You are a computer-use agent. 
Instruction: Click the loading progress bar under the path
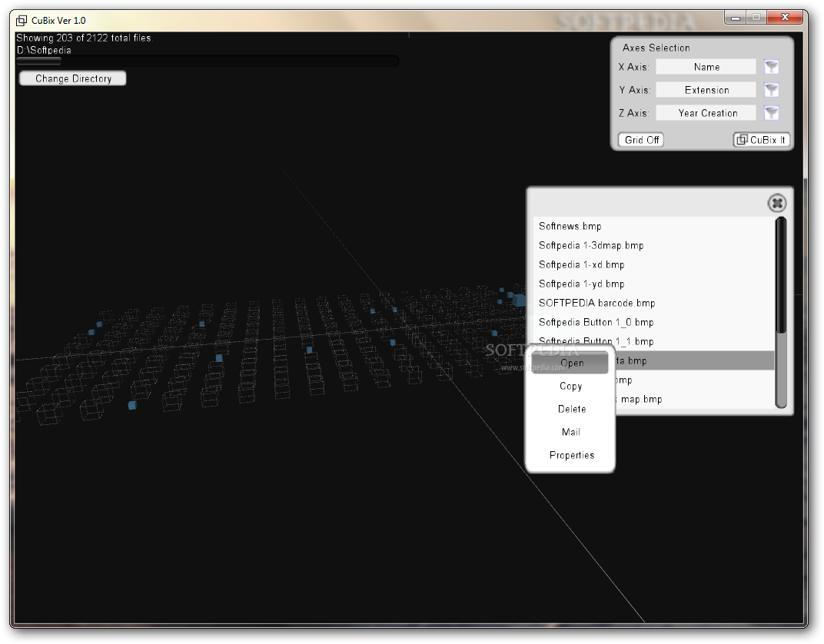tap(208, 61)
